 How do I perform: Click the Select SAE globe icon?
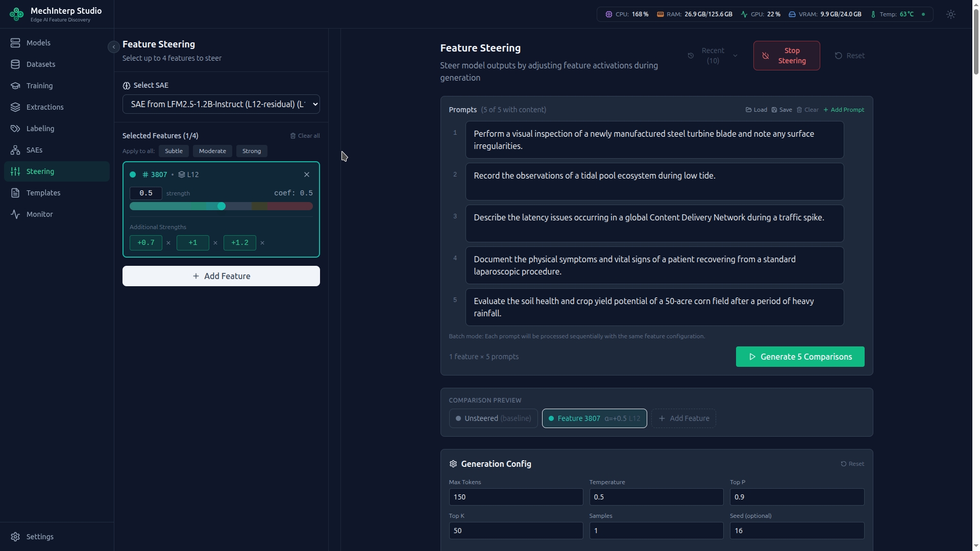pos(126,86)
